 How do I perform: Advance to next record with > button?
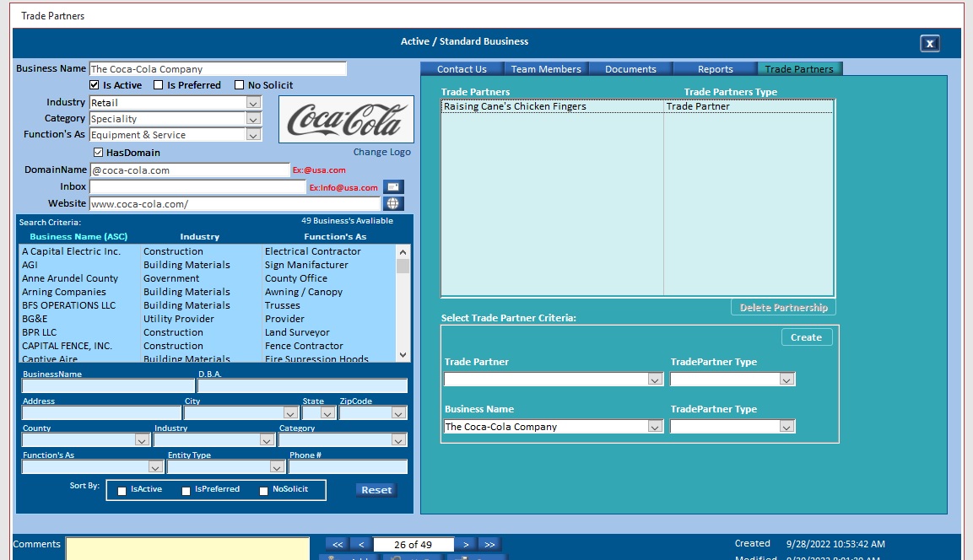tap(466, 545)
